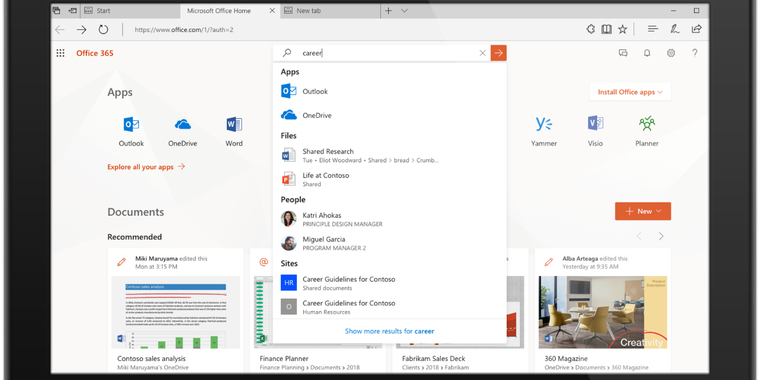Open Career Guidelines site under Shared documents
Screen dimensions: 760x380
[390, 283]
